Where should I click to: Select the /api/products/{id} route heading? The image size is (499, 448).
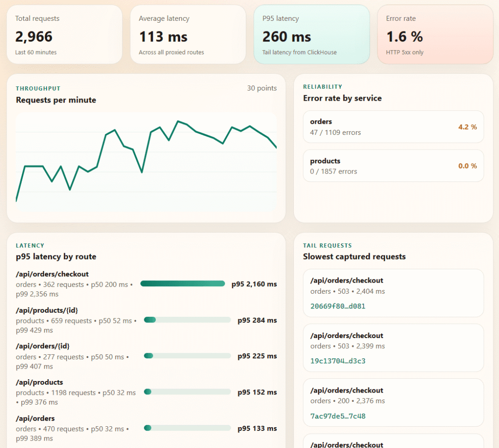[x=47, y=310]
